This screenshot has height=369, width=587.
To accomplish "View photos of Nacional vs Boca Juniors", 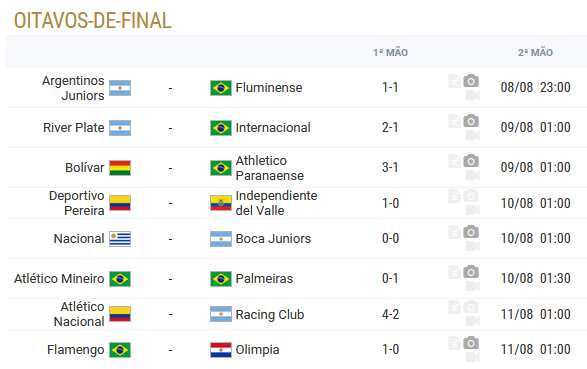I will [x=471, y=232].
